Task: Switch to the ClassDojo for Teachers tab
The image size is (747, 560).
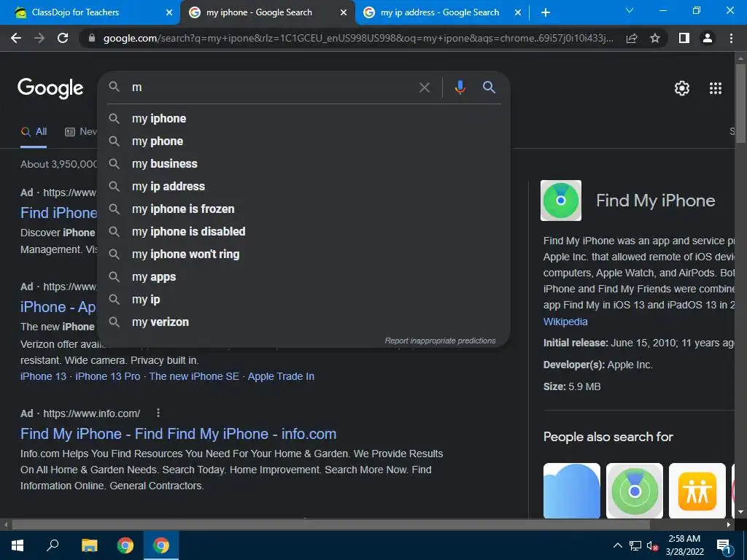Action: coord(90,12)
